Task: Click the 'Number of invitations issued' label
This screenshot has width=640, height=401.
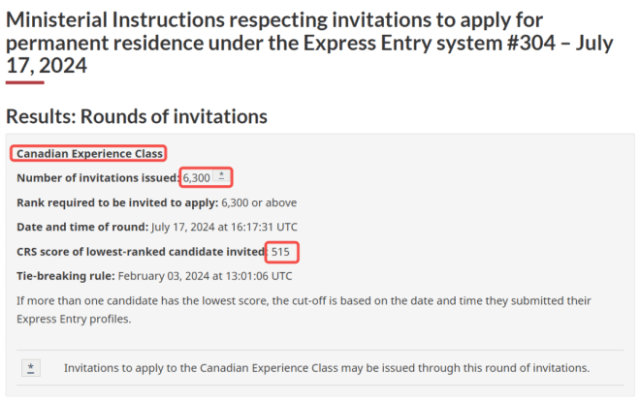Action: point(98,178)
